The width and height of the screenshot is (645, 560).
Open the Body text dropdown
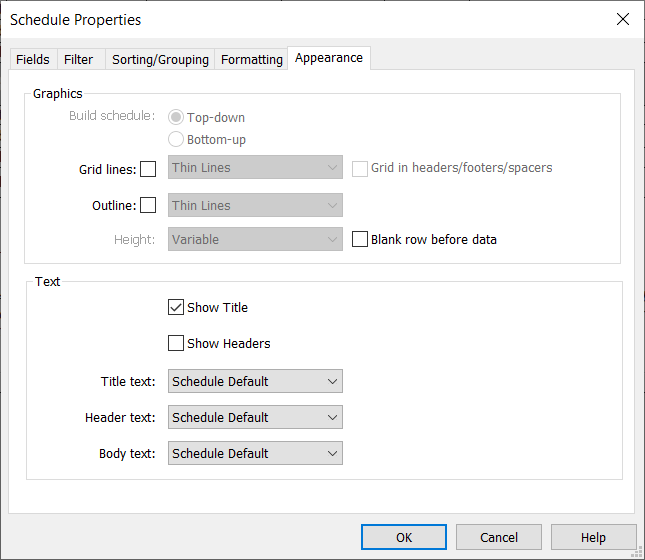pos(255,453)
